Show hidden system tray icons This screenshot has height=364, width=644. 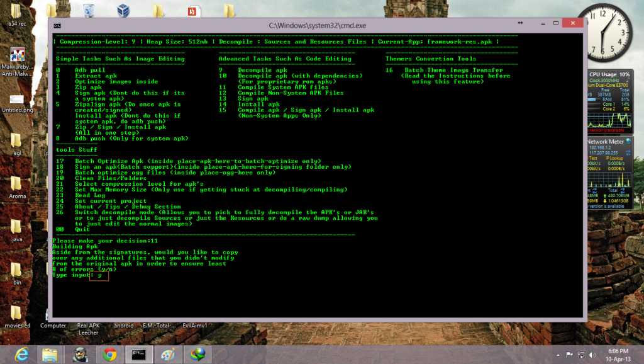point(558,355)
